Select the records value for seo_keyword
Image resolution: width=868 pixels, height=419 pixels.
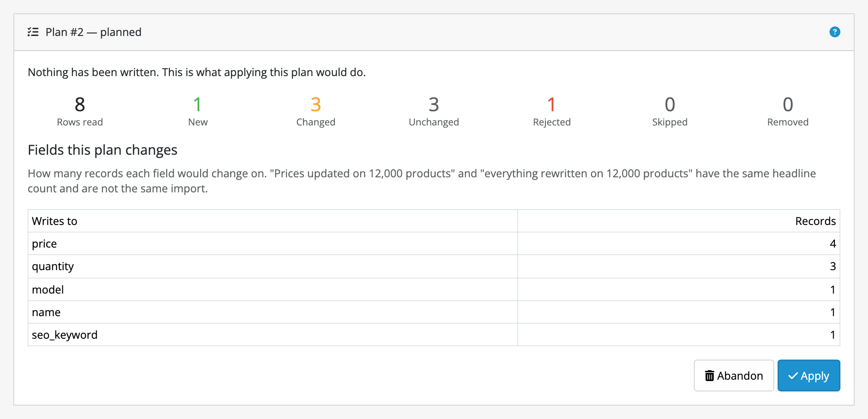(832, 335)
